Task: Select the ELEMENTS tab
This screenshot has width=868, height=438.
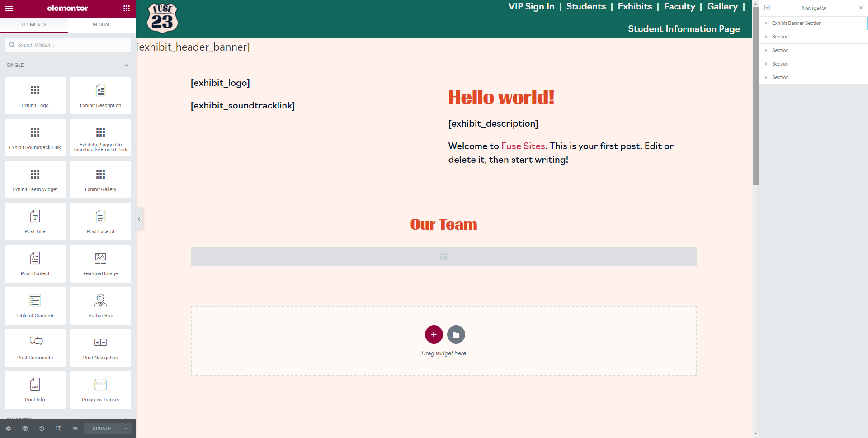Action: 34,24
